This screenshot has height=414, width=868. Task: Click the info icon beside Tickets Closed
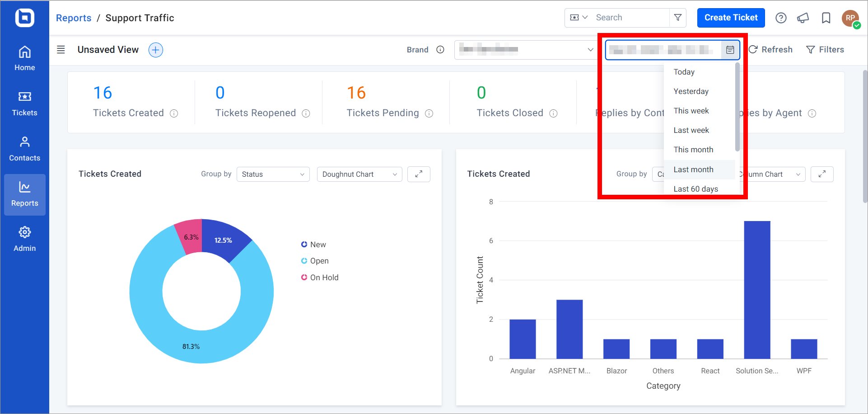point(553,113)
